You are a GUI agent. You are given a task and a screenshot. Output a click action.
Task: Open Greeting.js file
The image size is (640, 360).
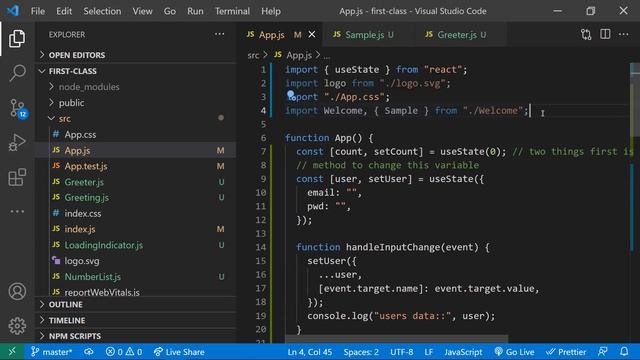pyautogui.click(x=137, y=198)
